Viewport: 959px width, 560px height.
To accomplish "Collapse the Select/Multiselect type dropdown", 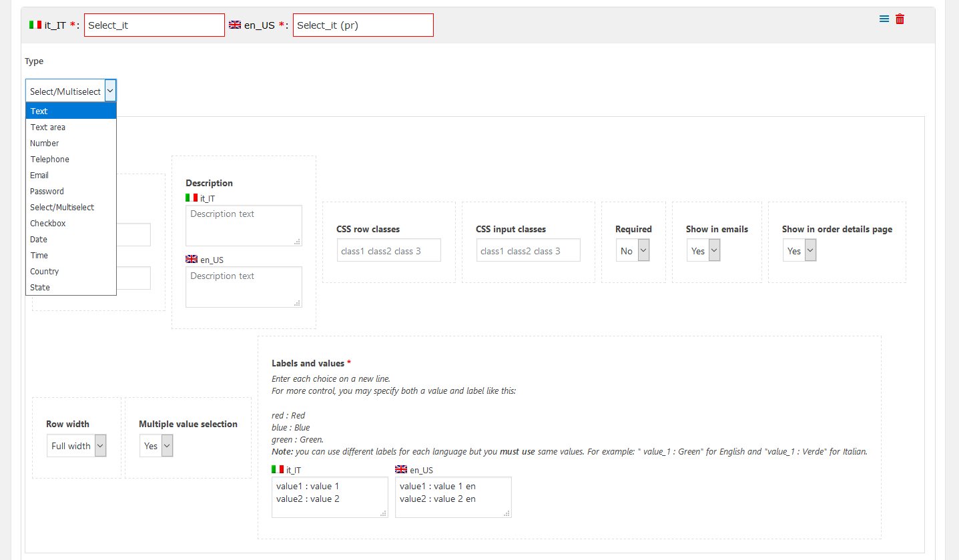I will pos(71,91).
